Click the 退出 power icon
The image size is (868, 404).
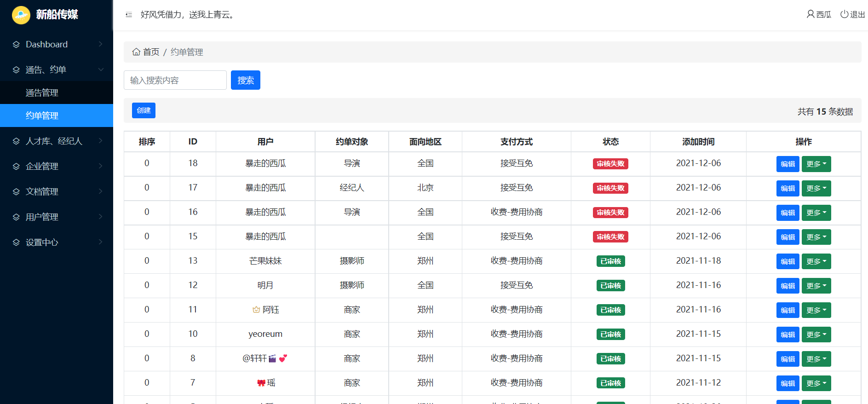844,14
